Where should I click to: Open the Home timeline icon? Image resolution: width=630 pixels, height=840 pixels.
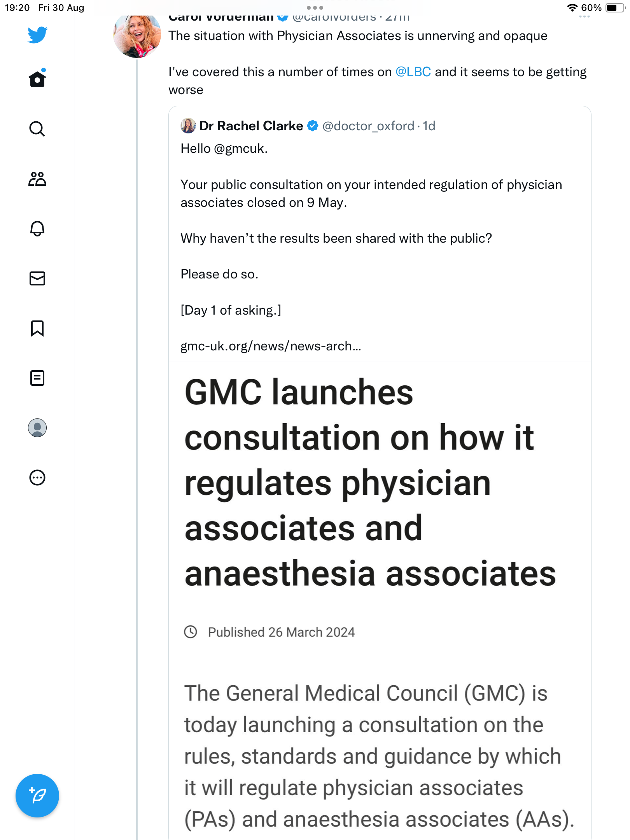[37, 78]
